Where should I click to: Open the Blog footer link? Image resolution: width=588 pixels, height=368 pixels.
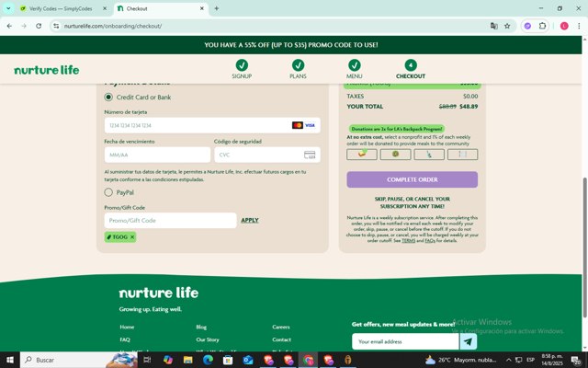[x=201, y=328]
